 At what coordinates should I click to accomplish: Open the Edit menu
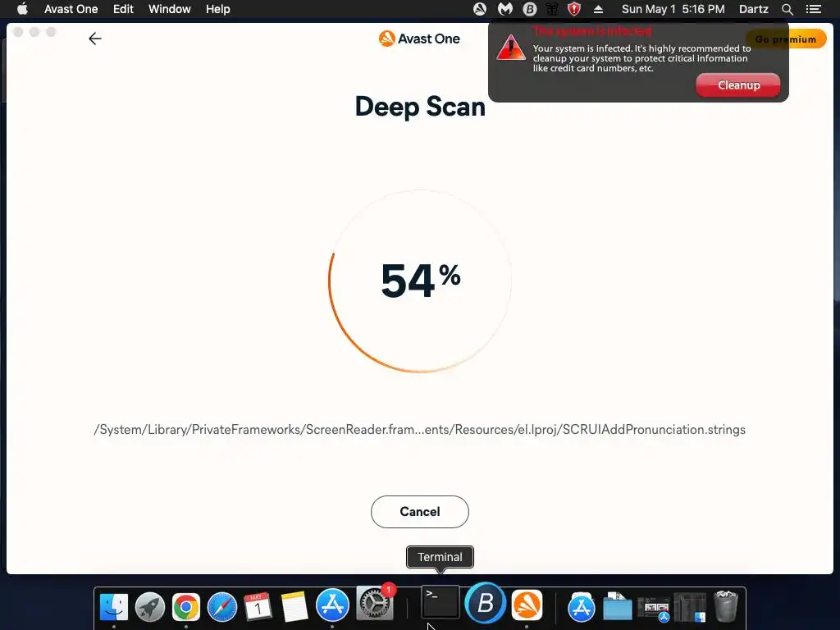click(123, 9)
